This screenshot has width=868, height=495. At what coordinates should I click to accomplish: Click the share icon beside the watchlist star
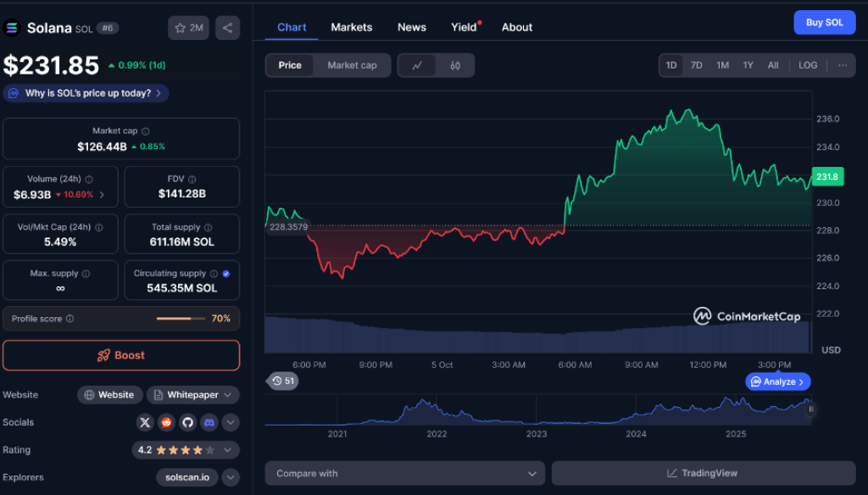click(x=227, y=28)
